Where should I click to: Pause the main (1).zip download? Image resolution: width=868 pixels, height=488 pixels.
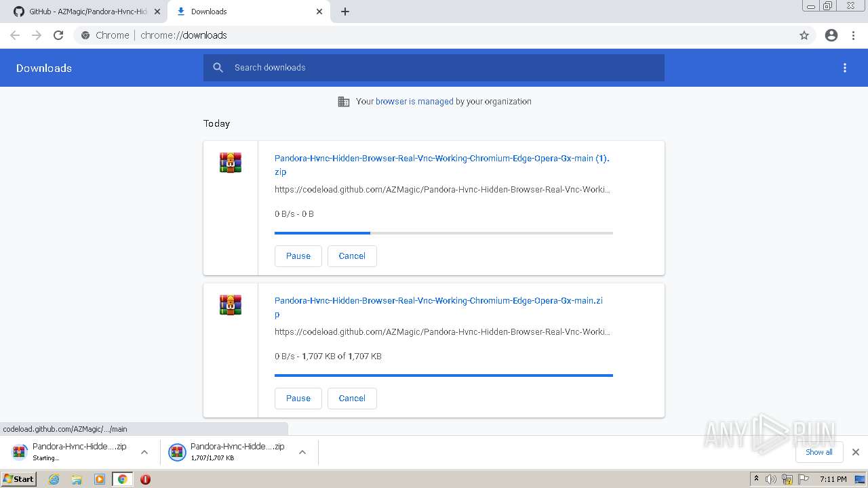click(x=298, y=256)
